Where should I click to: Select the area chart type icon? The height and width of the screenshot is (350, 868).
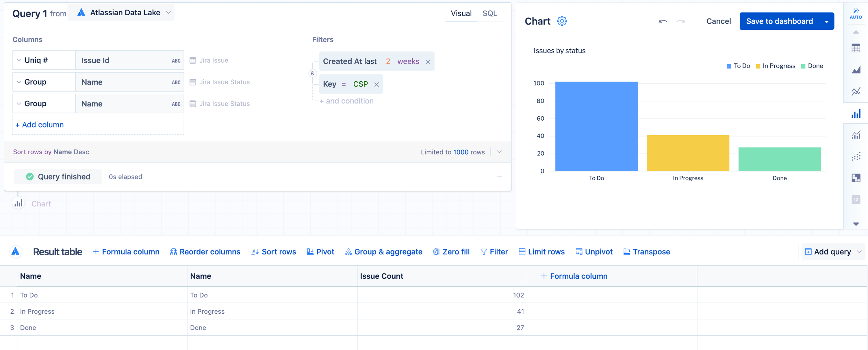[x=856, y=70]
